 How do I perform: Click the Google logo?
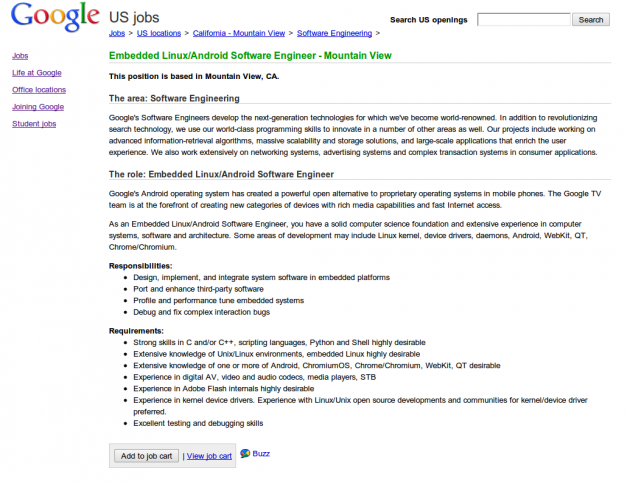pos(55,18)
